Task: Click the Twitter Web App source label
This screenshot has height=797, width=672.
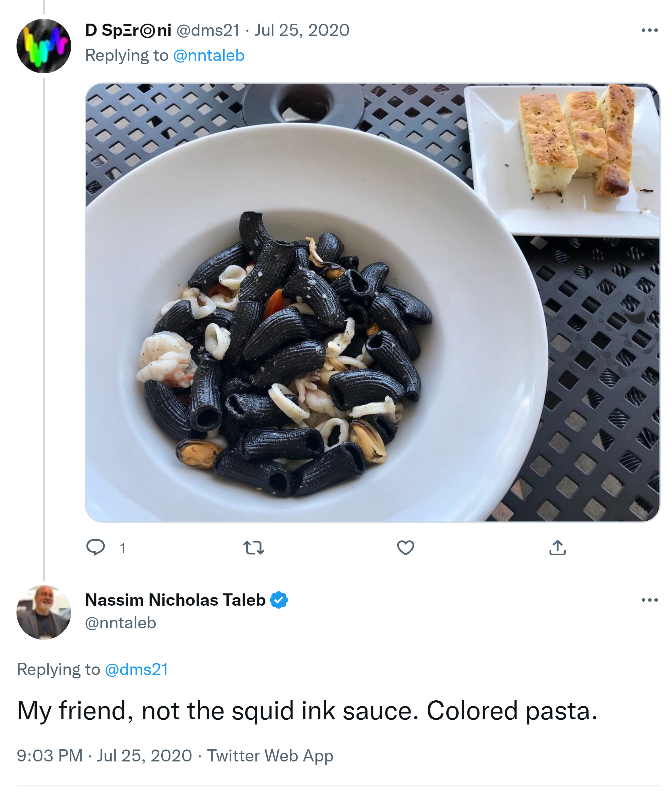Action: pos(270,755)
